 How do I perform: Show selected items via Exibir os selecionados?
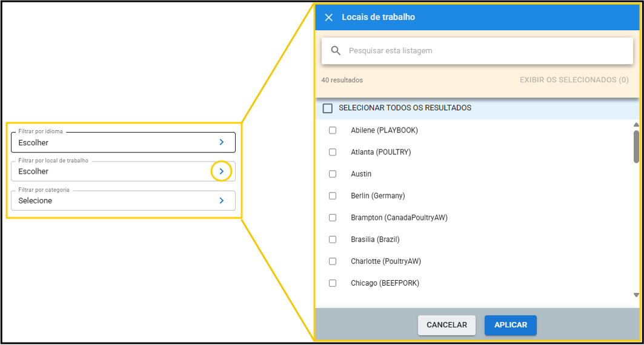pyautogui.click(x=574, y=80)
